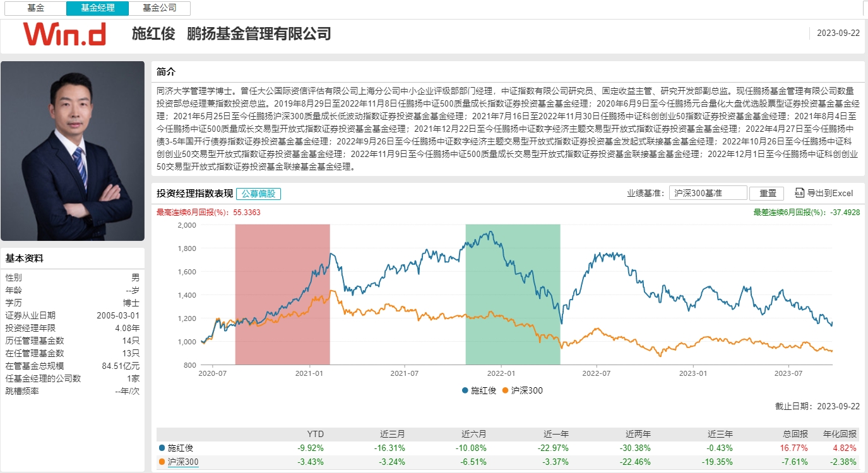Click the 年化回报 column header
The image size is (868, 473).
840,435
